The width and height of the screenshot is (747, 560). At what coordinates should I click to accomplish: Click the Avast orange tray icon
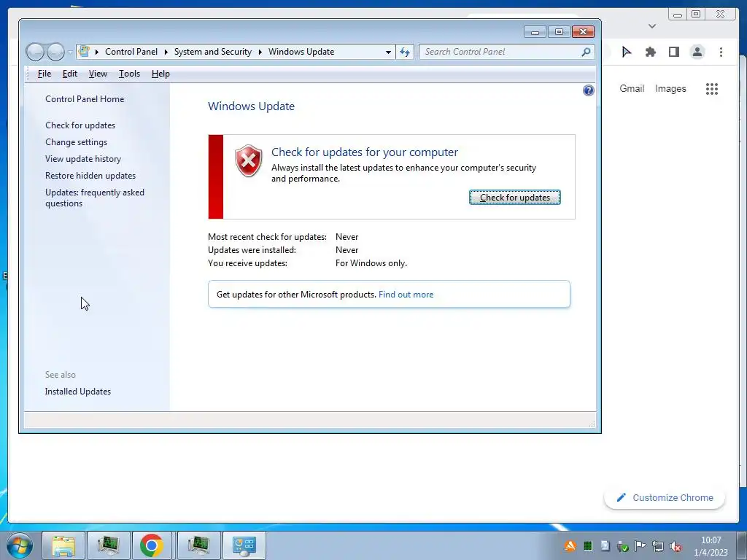click(x=570, y=546)
